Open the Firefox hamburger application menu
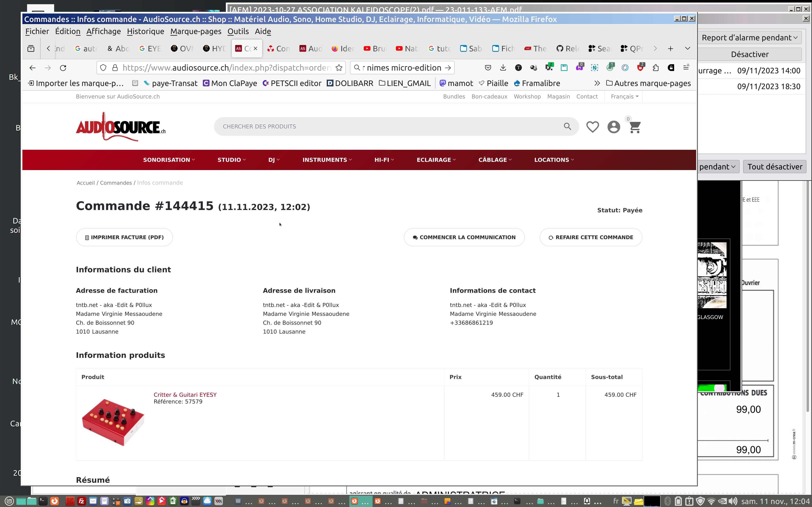The image size is (812, 507). (686, 68)
